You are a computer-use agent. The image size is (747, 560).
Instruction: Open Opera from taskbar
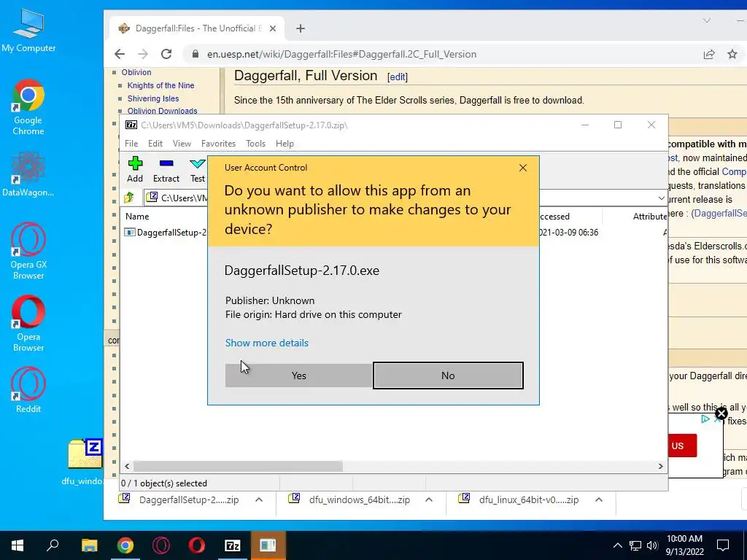coord(197,545)
